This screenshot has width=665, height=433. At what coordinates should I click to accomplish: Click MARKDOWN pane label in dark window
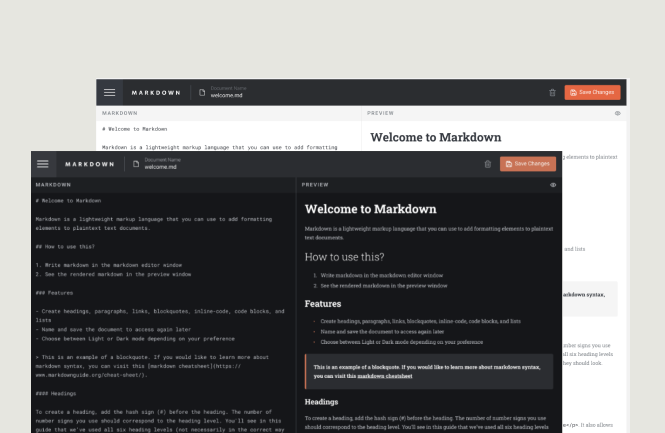point(53,185)
